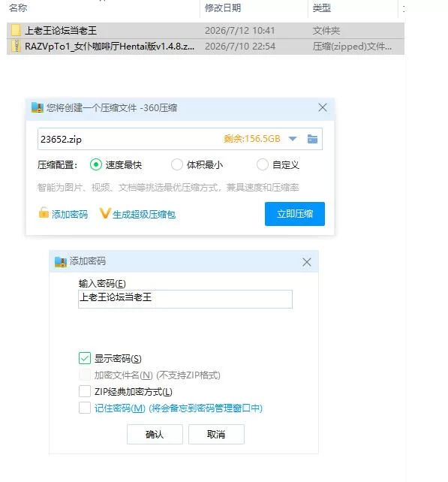Uncheck the 显示密码 checkbox
448x482 pixels.
point(85,358)
